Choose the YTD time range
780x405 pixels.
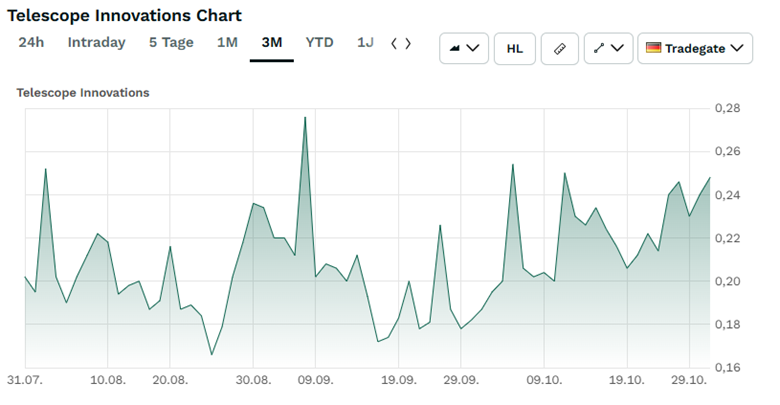[x=320, y=42]
